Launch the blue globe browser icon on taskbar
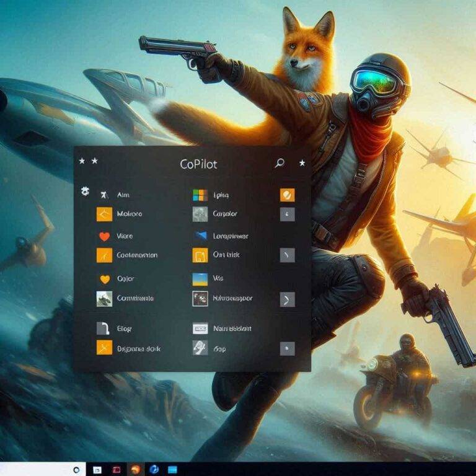Viewport: 476px width, 476px height. [154, 470]
